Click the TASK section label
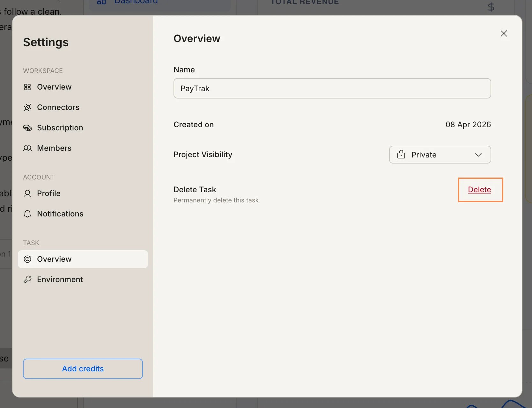Screen dimensions: 532x408 click(x=31, y=243)
